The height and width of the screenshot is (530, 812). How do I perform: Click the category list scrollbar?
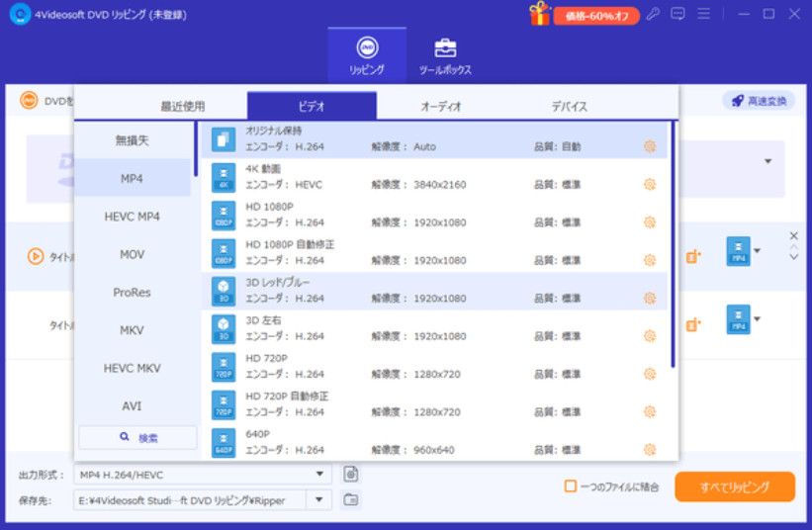(195, 149)
